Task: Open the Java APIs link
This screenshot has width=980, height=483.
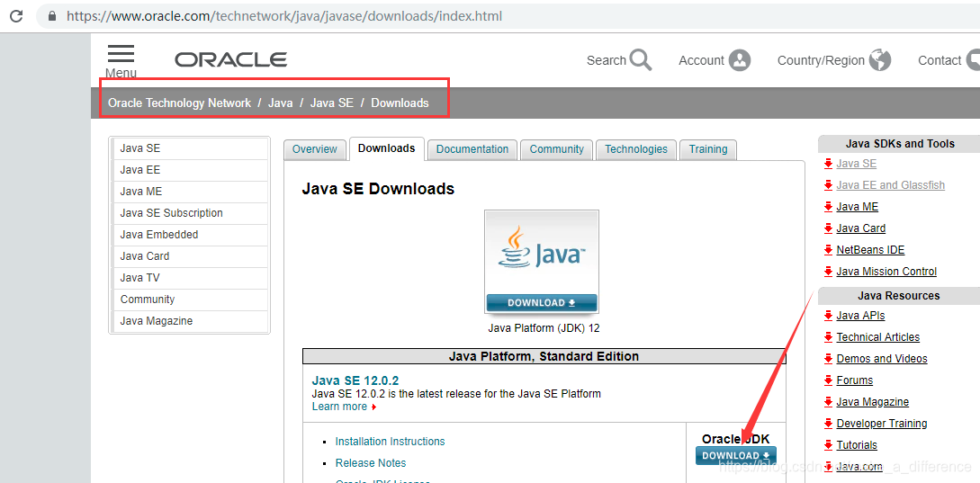Action: [x=860, y=316]
